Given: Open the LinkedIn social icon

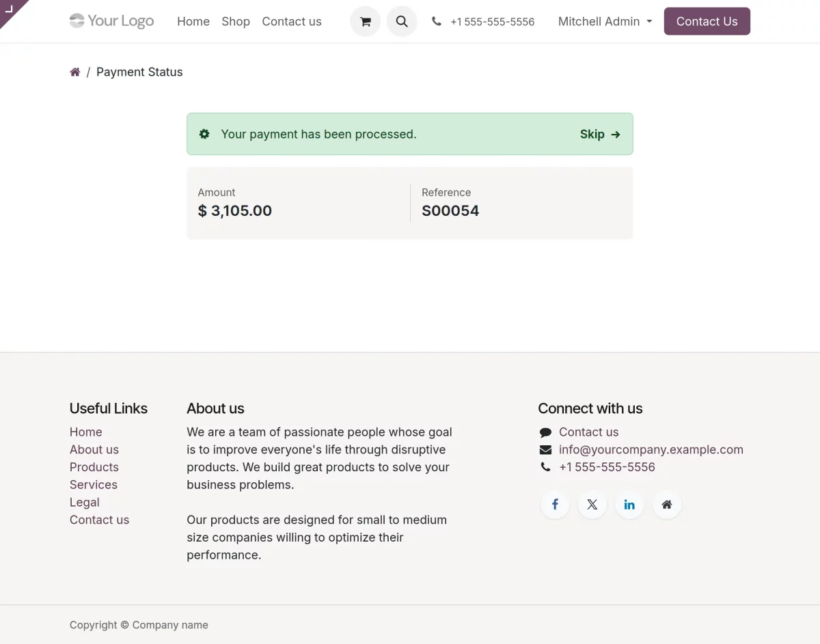Looking at the screenshot, I should click(629, 505).
